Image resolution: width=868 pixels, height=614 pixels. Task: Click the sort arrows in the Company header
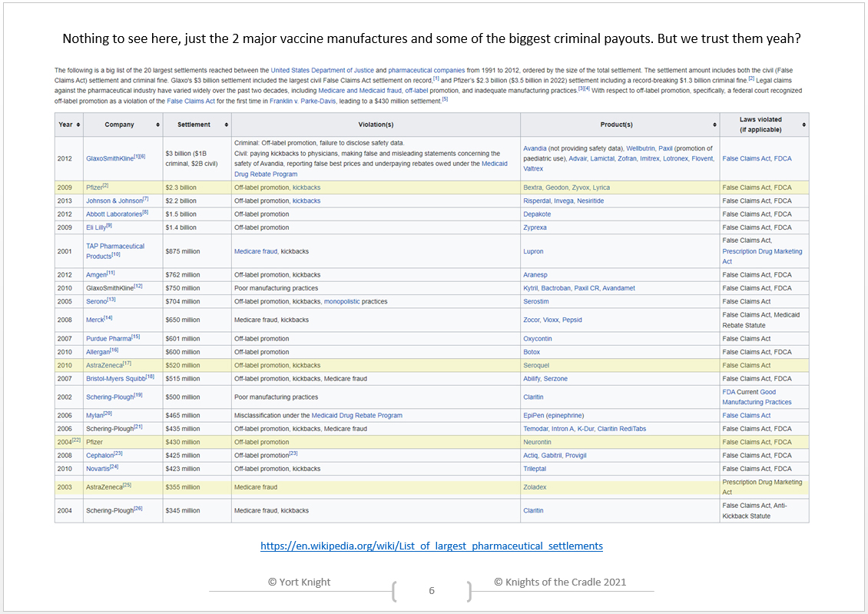tap(157, 124)
